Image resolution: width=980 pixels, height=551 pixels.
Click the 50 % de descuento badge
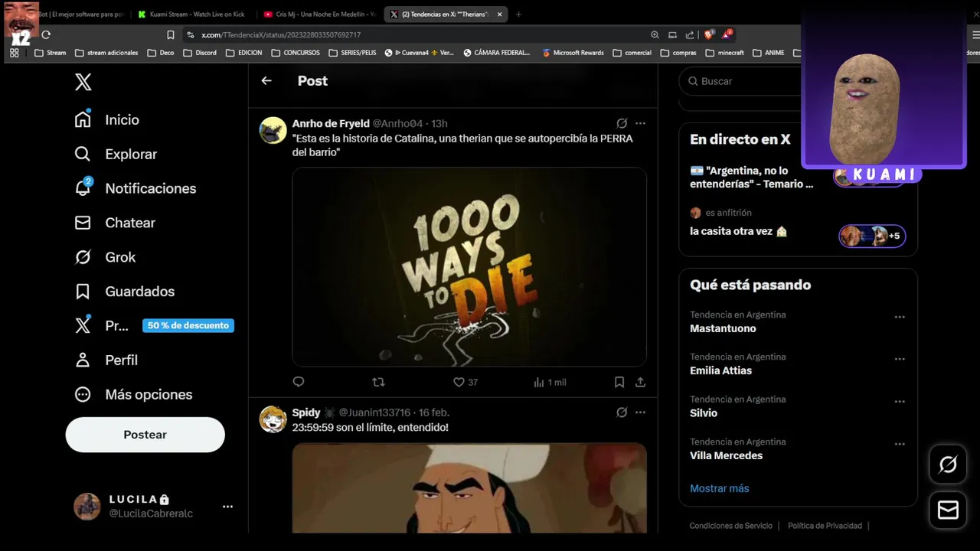[x=188, y=325]
